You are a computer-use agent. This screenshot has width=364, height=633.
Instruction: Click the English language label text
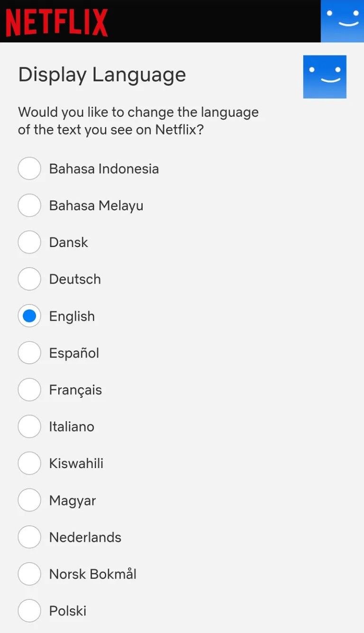[x=72, y=316]
